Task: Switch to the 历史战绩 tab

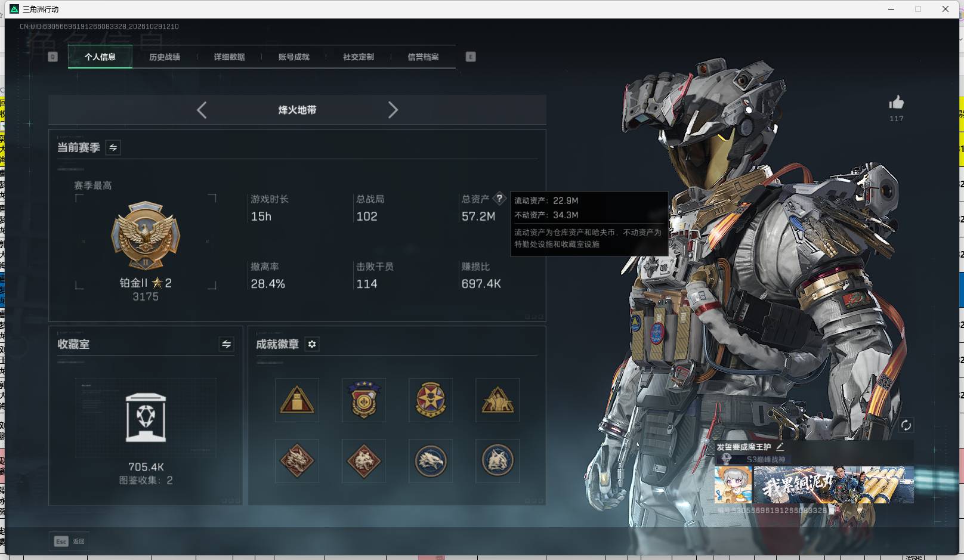Action: click(165, 57)
